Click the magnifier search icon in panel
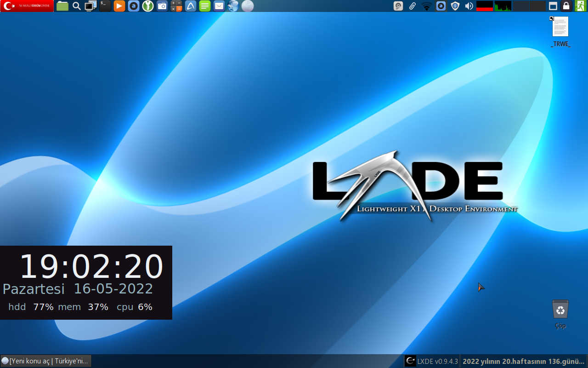This screenshot has height=368, width=588. click(77, 6)
